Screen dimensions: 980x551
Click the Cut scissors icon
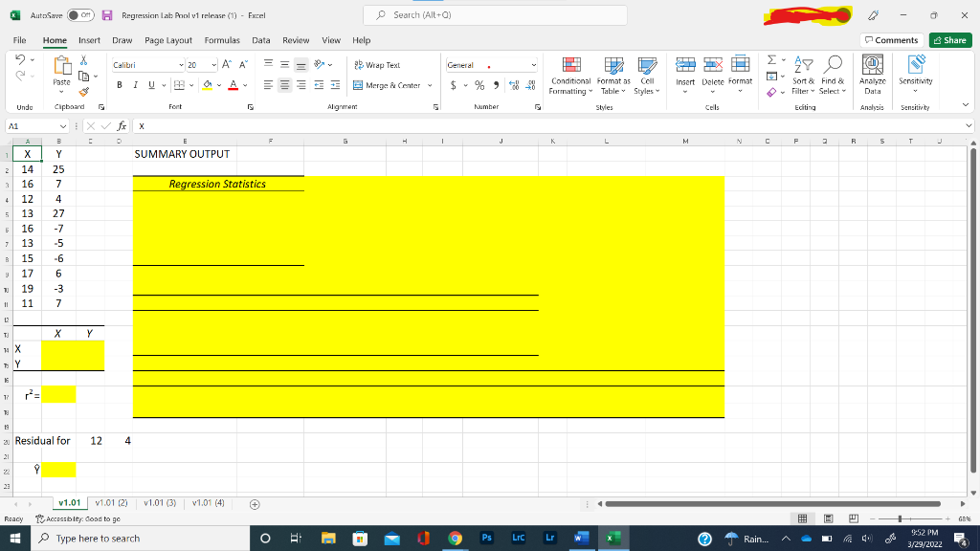tap(84, 60)
